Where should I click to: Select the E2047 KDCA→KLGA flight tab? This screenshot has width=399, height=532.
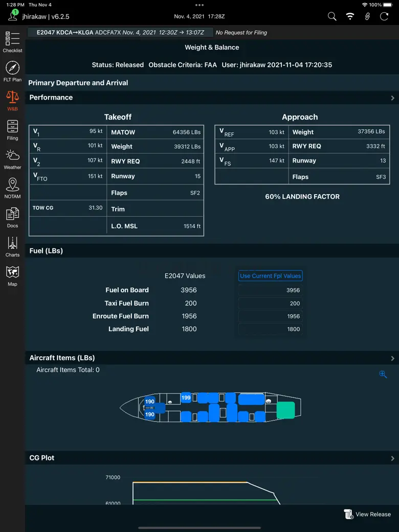tap(120, 32)
